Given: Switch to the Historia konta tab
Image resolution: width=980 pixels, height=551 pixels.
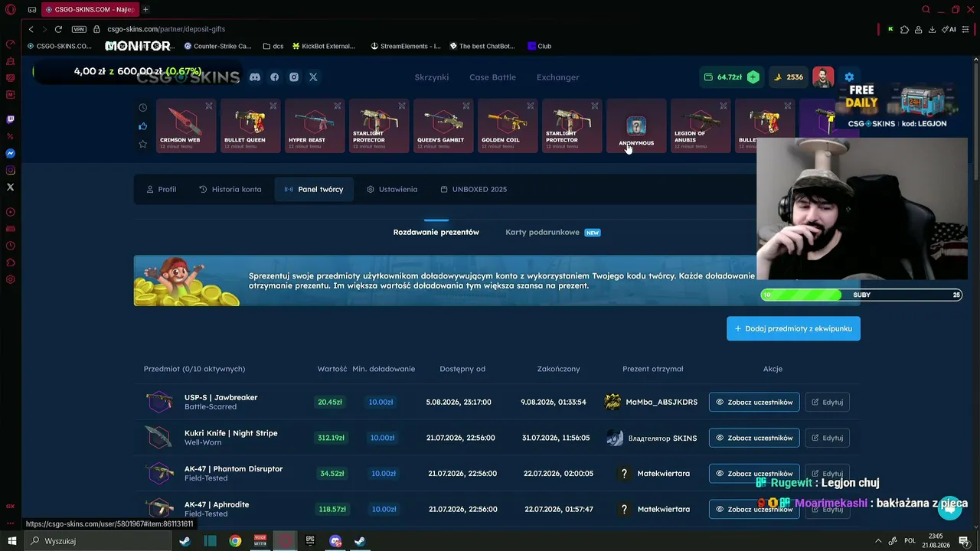Looking at the screenshot, I should coord(230,189).
